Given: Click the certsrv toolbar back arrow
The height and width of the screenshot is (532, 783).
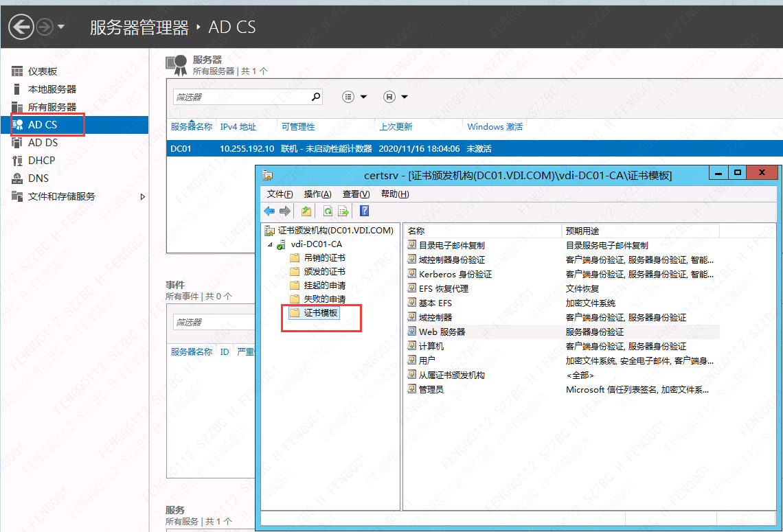Looking at the screenshot, I should click(270, 211).
